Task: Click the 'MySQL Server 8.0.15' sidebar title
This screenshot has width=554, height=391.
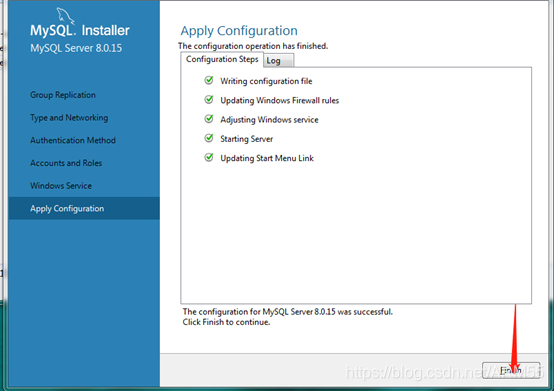Action: (76, 48)
